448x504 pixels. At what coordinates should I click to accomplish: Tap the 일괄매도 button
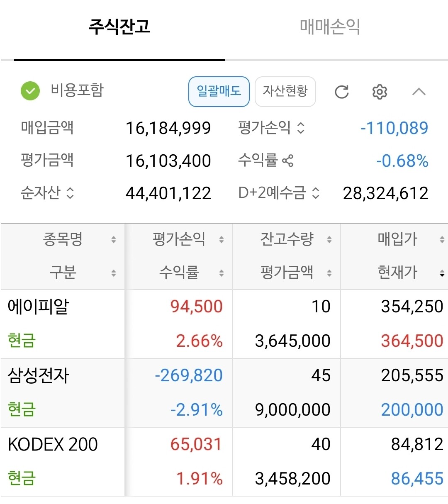[219, 91]
